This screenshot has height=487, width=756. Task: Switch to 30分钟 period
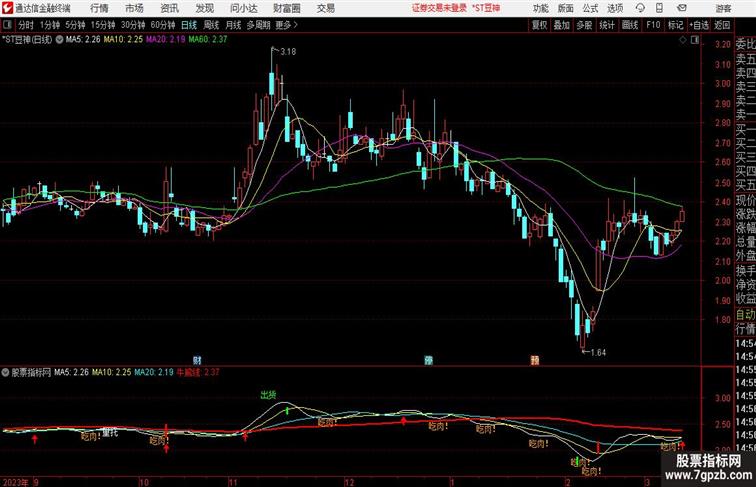coord(133,25)
